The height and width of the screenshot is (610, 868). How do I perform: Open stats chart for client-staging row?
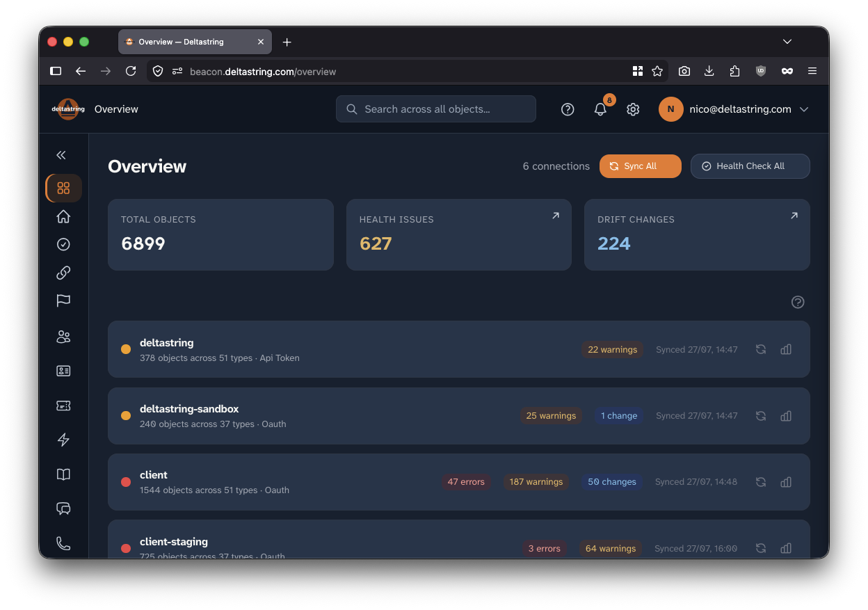pos(786,548)
